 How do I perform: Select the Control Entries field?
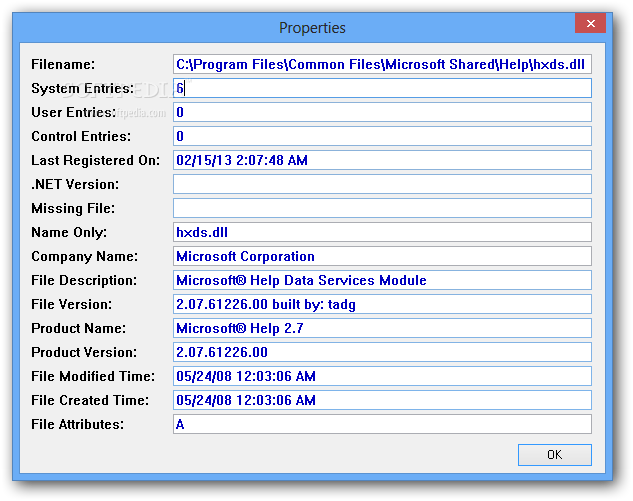coord(382,136)
